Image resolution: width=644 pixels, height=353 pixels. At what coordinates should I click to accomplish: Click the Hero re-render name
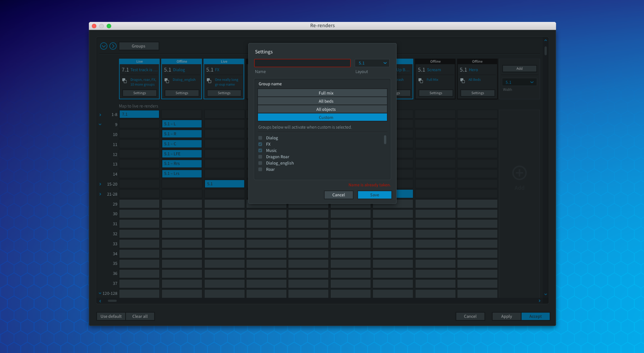click(x=473, y=70)
